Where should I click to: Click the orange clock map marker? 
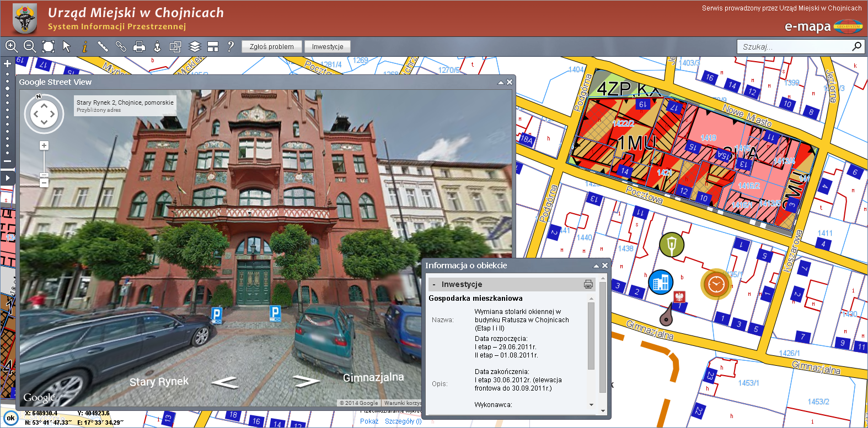716,284
